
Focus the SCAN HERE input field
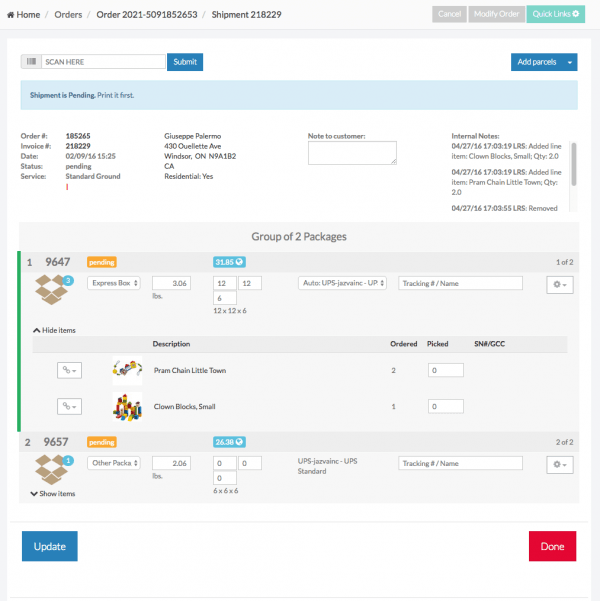[104, 62]
